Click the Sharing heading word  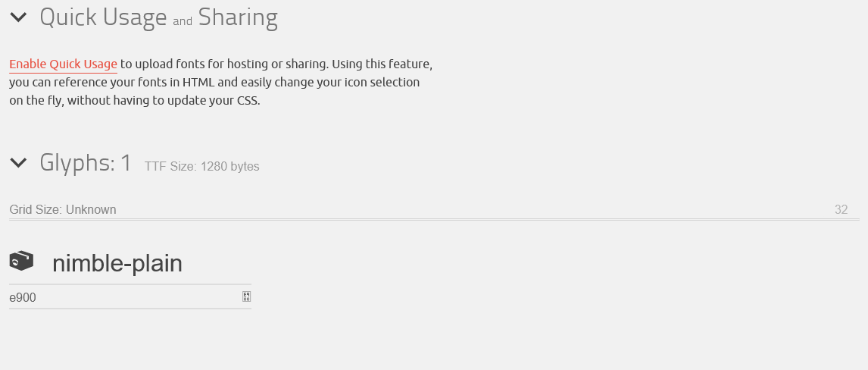tap(238, 17)
